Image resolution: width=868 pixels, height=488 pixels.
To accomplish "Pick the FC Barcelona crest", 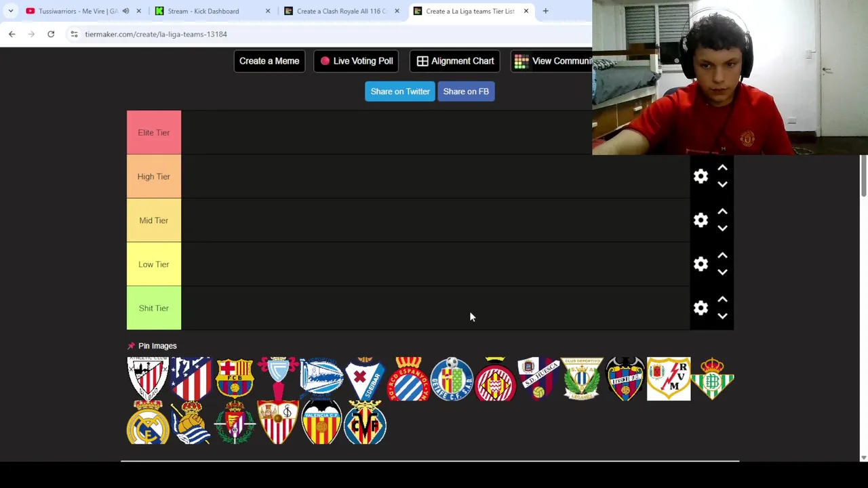I will [x=235, y=379].
